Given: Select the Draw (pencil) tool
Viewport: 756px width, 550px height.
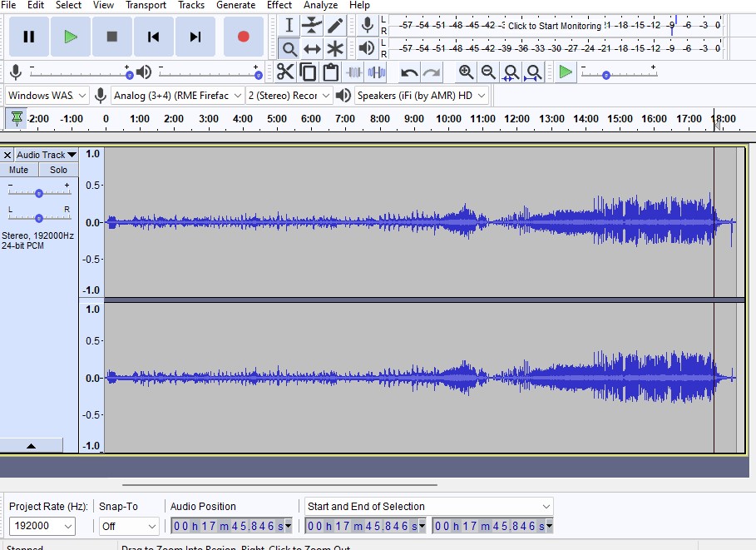Looking at the screenshot, I should (335, 25).
